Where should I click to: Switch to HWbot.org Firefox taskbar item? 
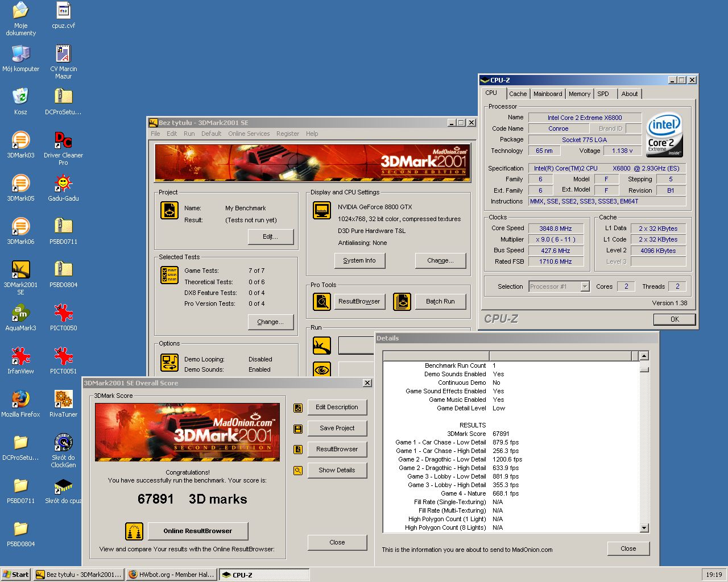click(x=171, y=575)
